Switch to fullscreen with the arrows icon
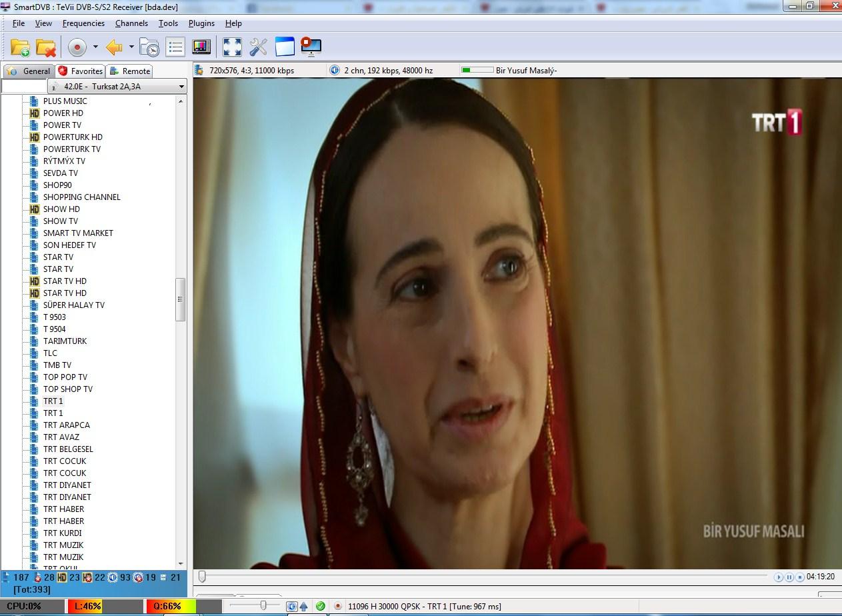Screen dimensions: 842x616 [232, 47]
